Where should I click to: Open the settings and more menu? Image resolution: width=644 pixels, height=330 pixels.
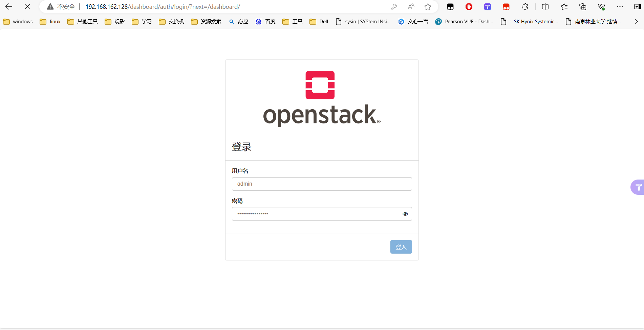point(620,7)
